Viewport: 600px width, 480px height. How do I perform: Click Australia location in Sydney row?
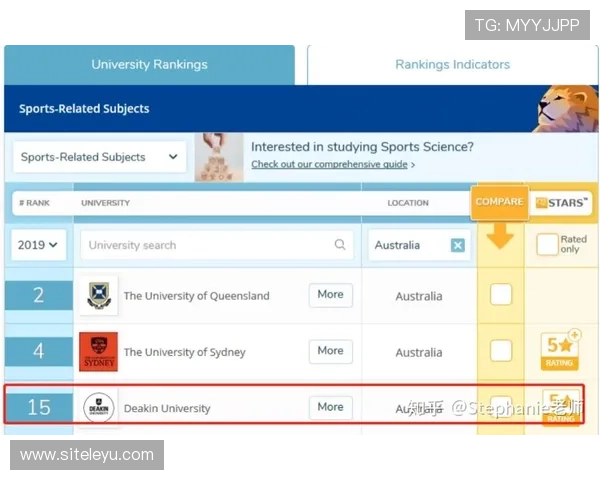pos(419,353)
